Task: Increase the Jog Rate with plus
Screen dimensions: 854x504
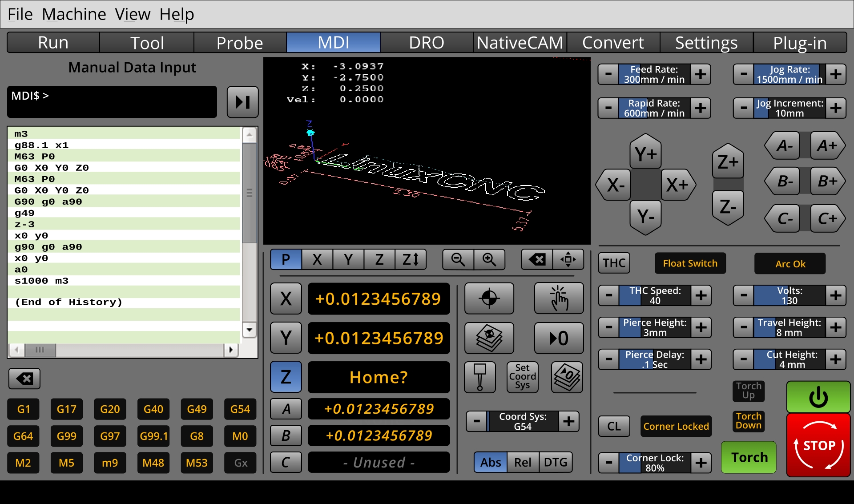Action: [x=836, y=74]
